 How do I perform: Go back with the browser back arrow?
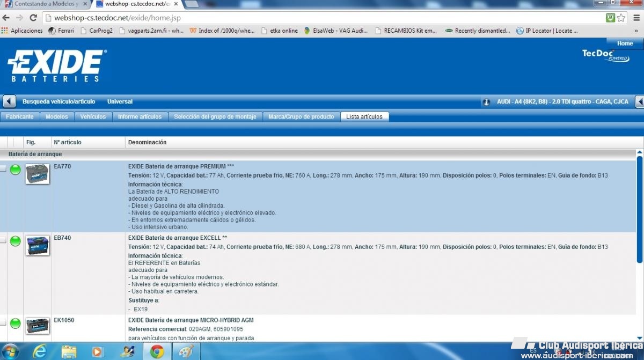point(6,18)
